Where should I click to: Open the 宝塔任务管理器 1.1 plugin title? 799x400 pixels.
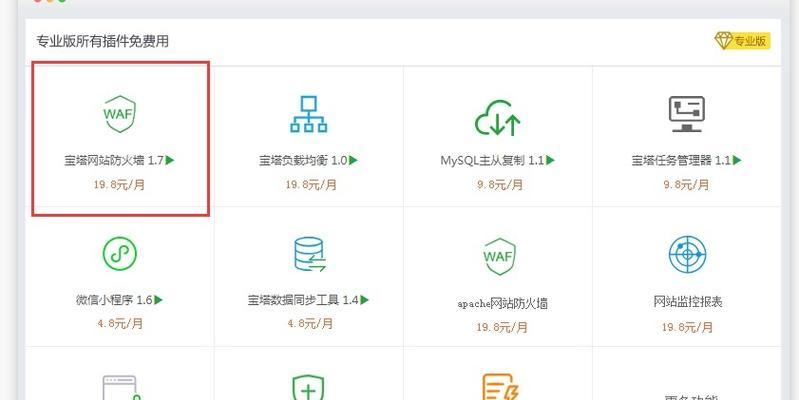tap(681, 161)
